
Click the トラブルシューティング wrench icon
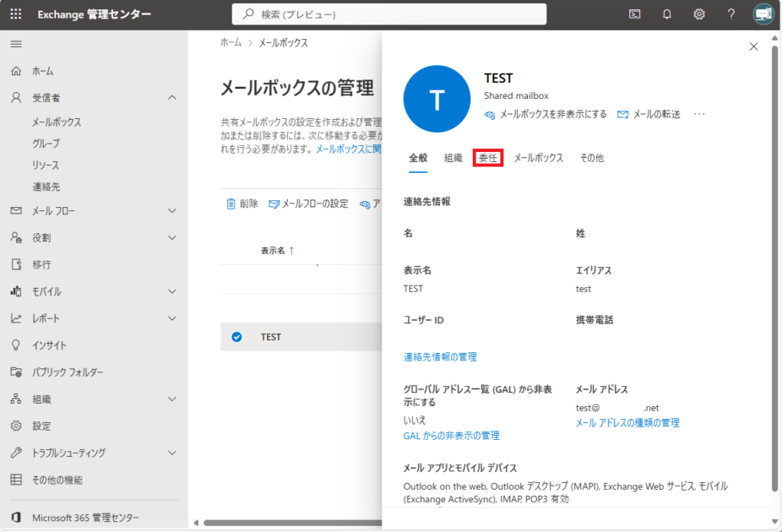point(16,453)
